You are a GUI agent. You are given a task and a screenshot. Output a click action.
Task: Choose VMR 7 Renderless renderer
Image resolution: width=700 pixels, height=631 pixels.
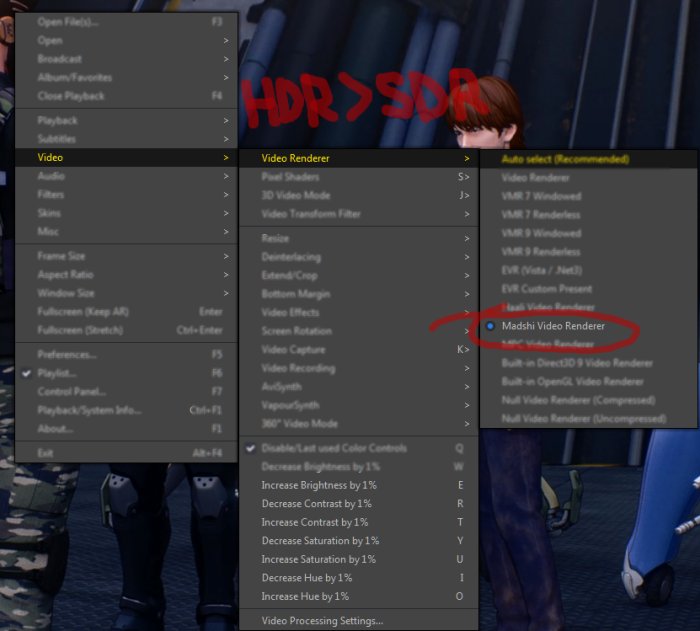click(589, 215)
